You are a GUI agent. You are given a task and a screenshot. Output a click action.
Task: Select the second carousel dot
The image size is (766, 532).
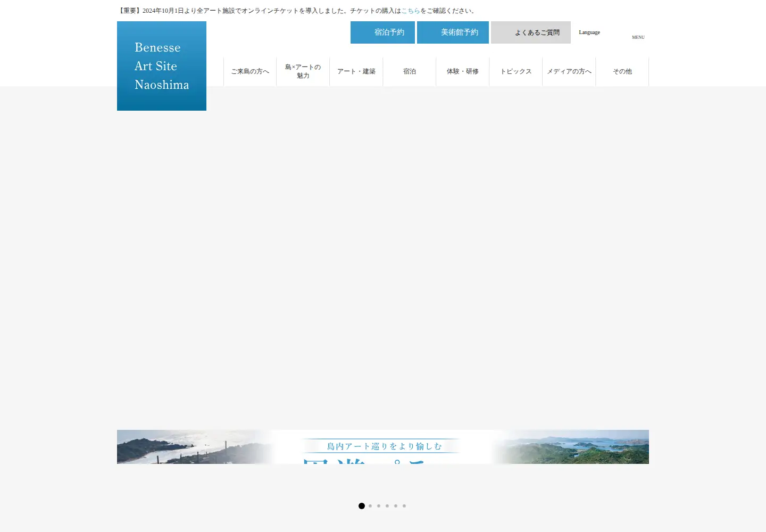point(370,506)
